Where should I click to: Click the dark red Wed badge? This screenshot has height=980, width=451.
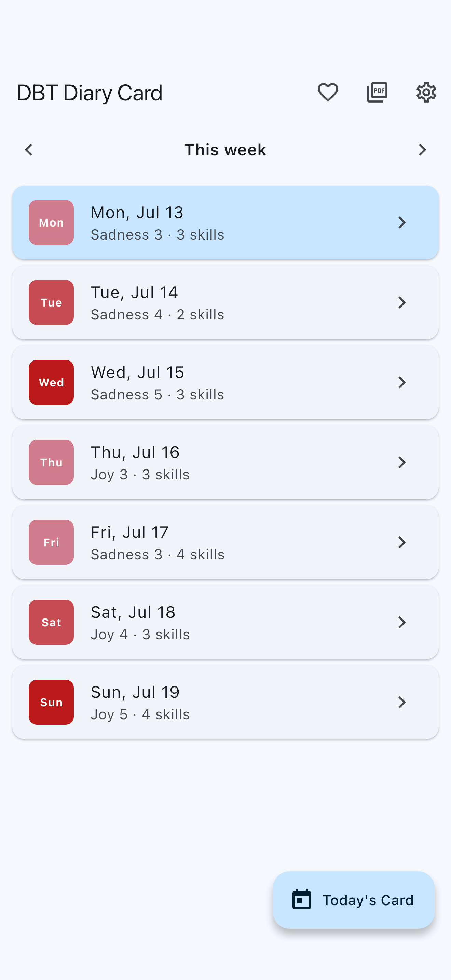click(x=51, y=382)
